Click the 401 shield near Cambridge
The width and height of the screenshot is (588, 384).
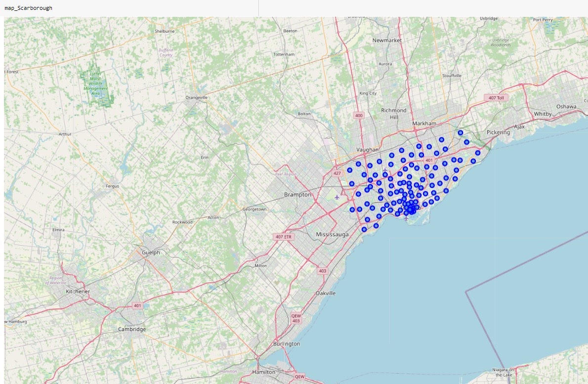tap(138, 305)
